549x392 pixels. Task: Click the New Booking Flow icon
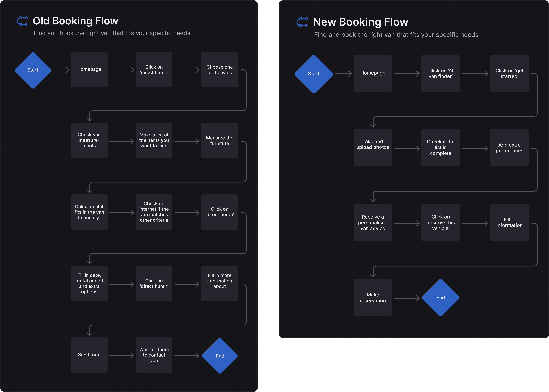[x=302, y=22]
